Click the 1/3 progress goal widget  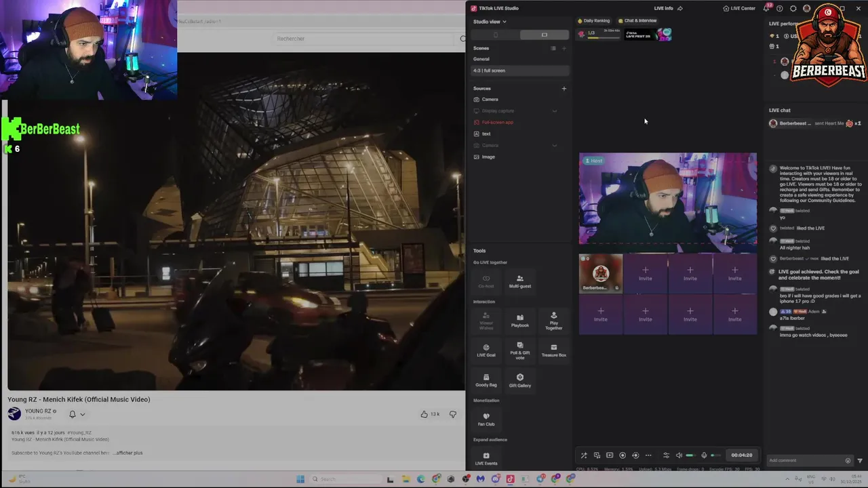[599, 34]
